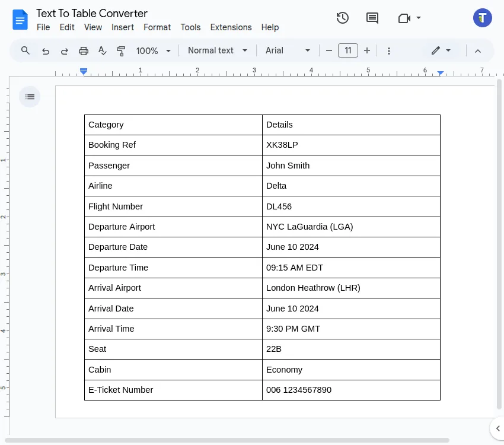The image size is (504, 445).
Task: Click the left indent marker on ruler
Action: tap(84, 72)
